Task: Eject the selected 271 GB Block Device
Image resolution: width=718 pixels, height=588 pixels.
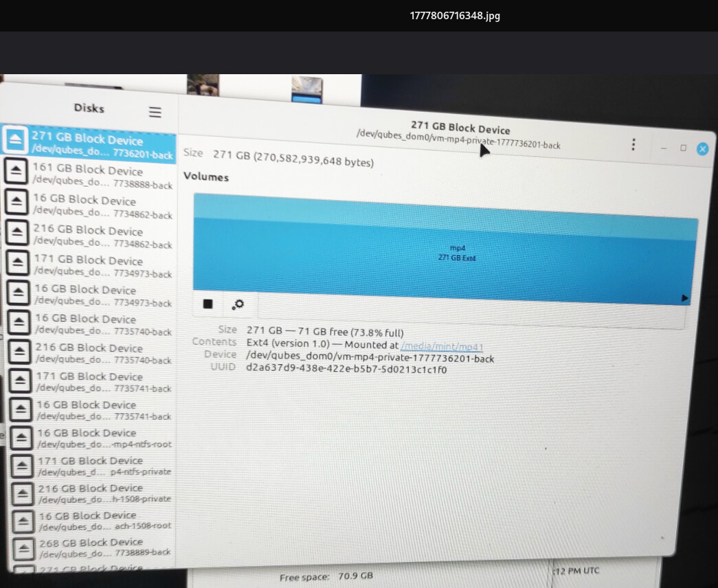Action: (x=15, y=139)
